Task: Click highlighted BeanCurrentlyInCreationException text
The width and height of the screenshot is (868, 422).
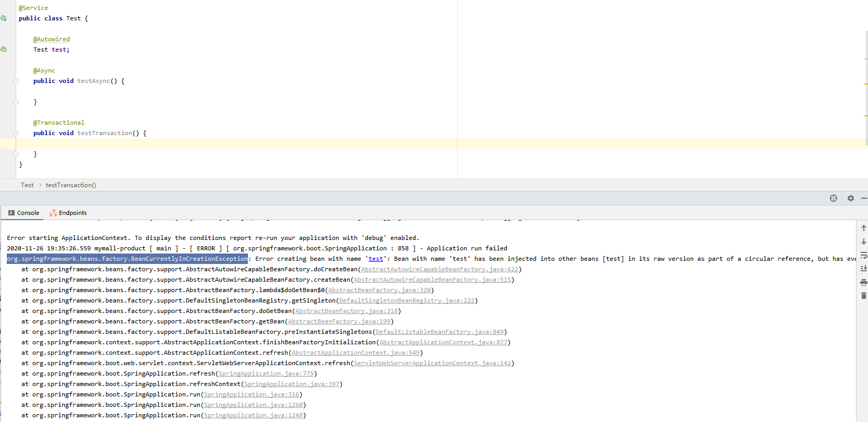Action: point(127,259)
